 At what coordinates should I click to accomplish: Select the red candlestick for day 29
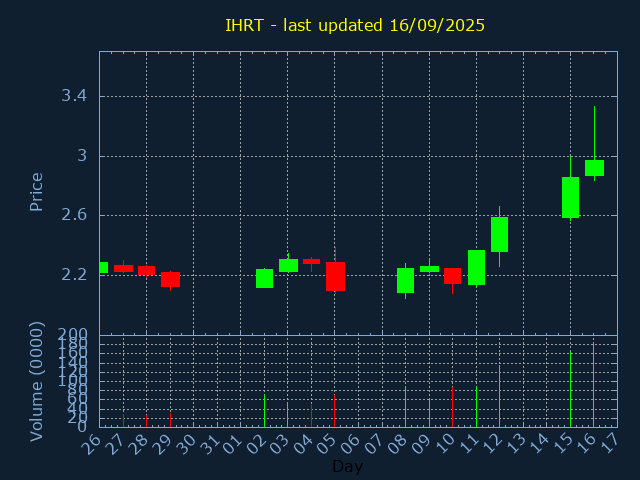(170, 280)
